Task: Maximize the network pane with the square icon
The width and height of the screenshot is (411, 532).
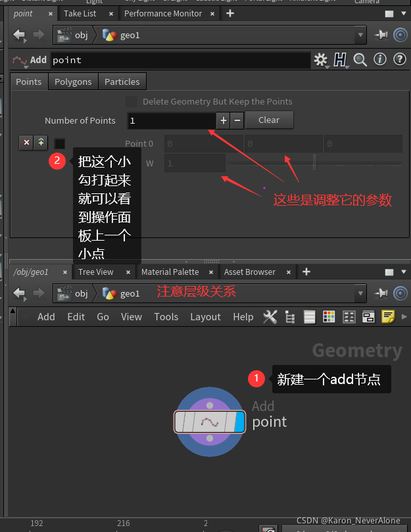Action: pyautogui.click(x=389, y=272)
